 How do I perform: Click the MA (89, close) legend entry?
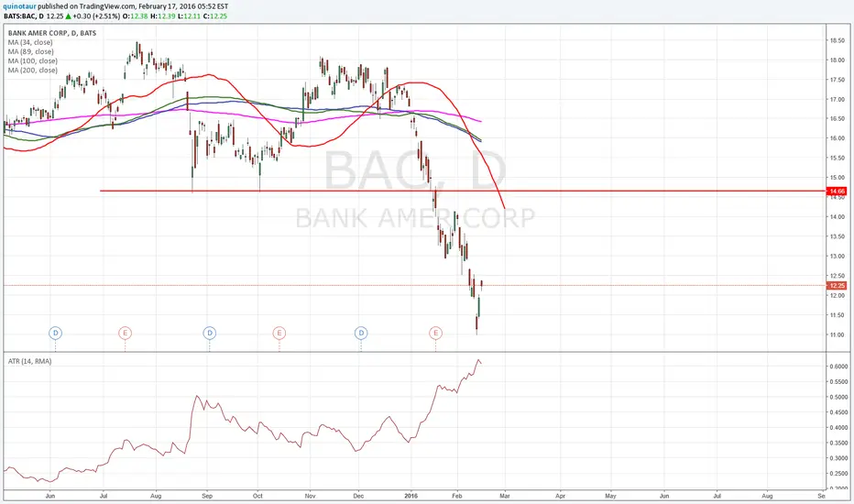click(30, 51)
